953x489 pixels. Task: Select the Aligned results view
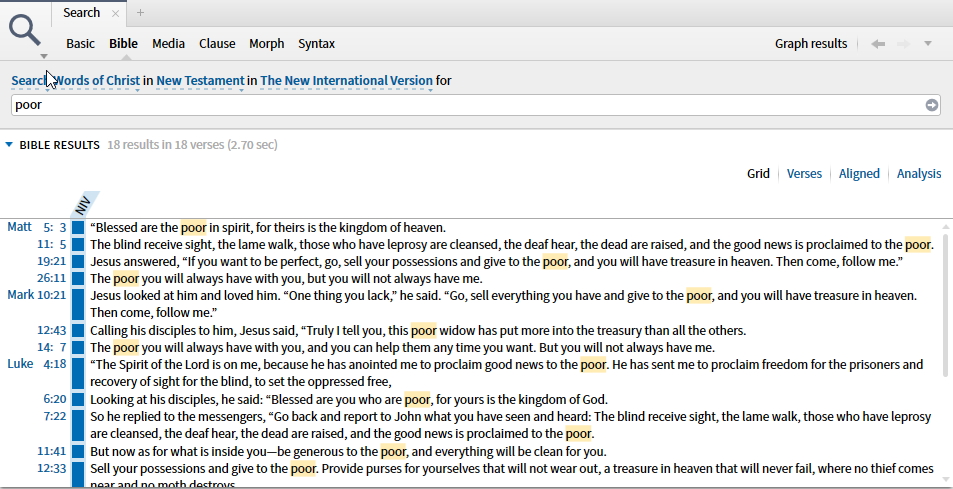click(859, 174)
